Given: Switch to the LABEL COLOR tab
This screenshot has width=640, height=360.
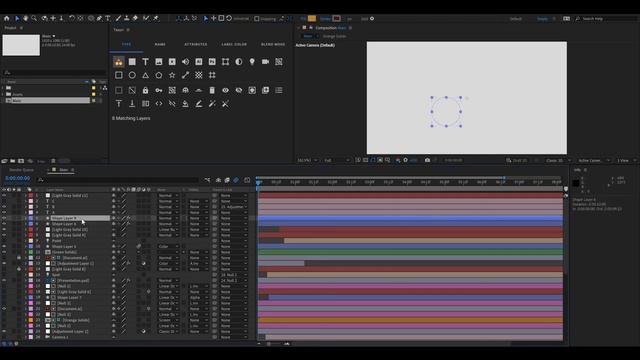Looking at the screenshot, I should [x=234, y=44].
